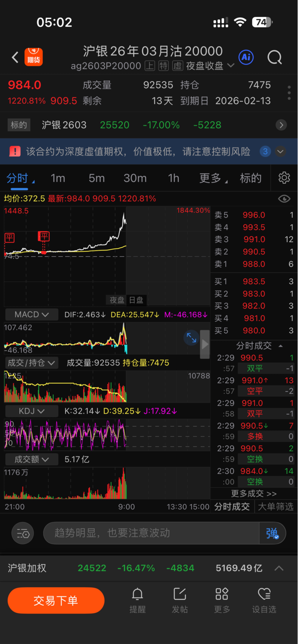
Task: Tap the comment input field
Action: pos(150,533)
